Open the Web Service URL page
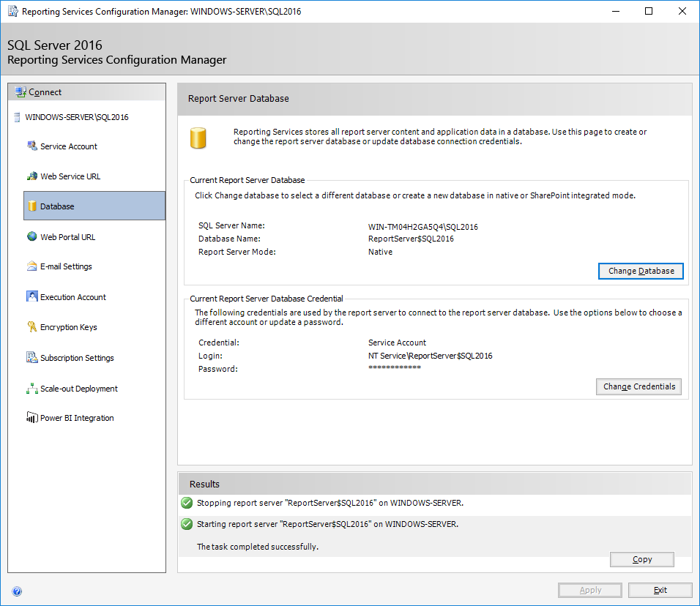The height and width of the screenshot is (606, 700). (x=70, y=176)
